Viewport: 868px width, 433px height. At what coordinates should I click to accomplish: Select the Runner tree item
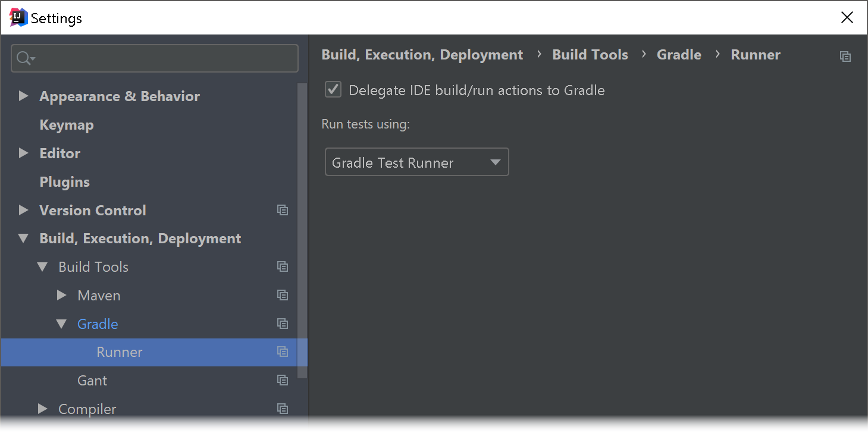point(154,352)
